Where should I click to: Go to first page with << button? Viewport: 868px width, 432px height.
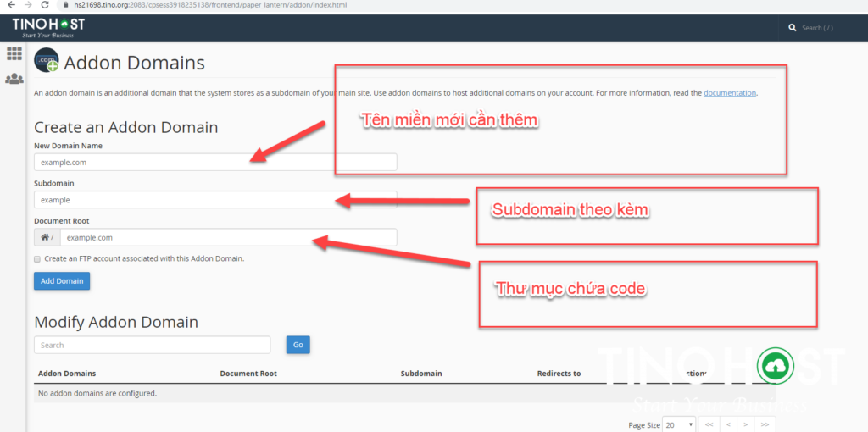pyautogui.click(x=709, y=424)
